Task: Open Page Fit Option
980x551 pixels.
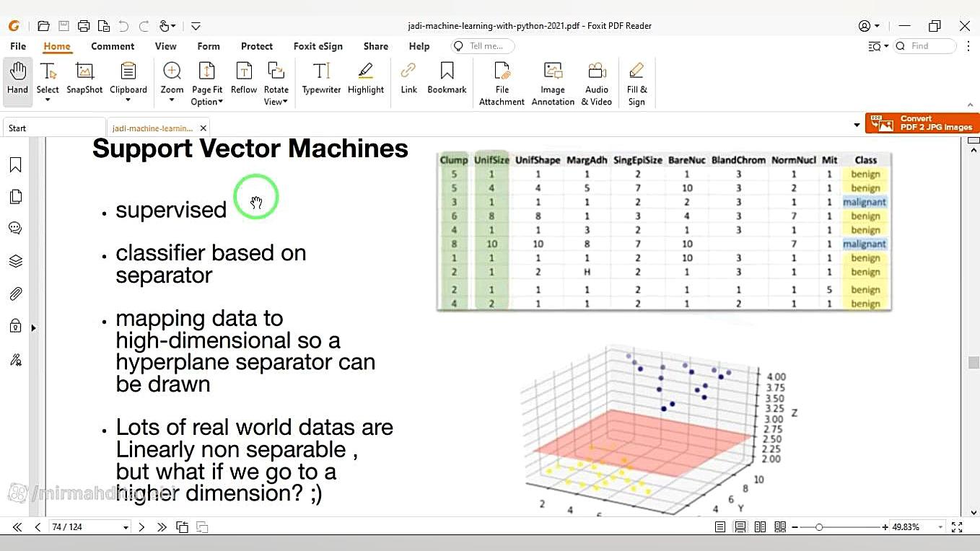Action: (x=207, y=84)
